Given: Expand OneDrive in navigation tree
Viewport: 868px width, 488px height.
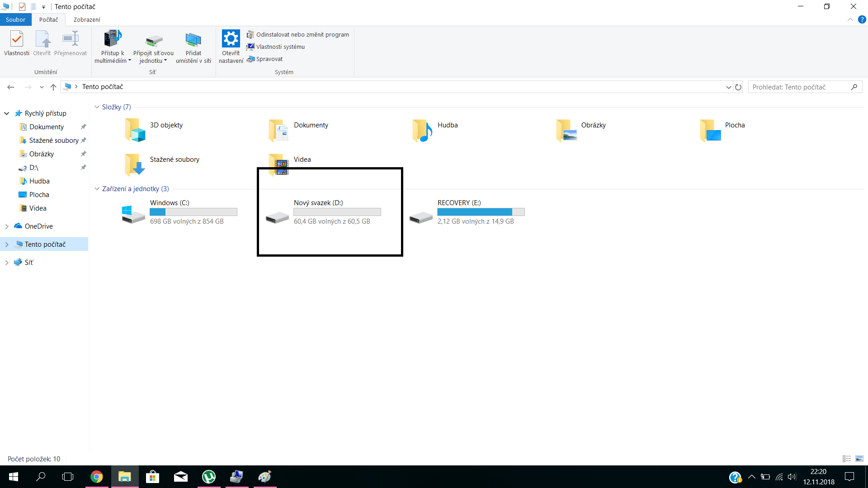Looking at the screenshot, I should pyautogui.click(x=7, y=226).
